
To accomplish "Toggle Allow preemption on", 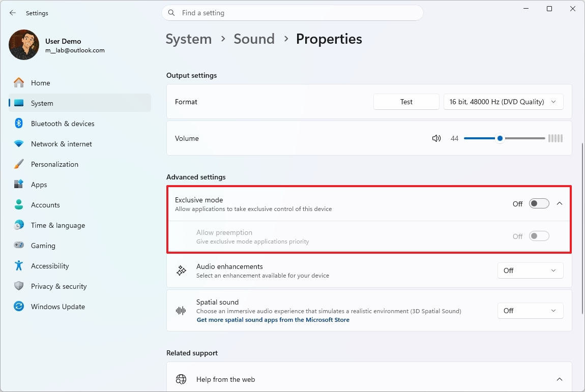I will pos(539,235).
